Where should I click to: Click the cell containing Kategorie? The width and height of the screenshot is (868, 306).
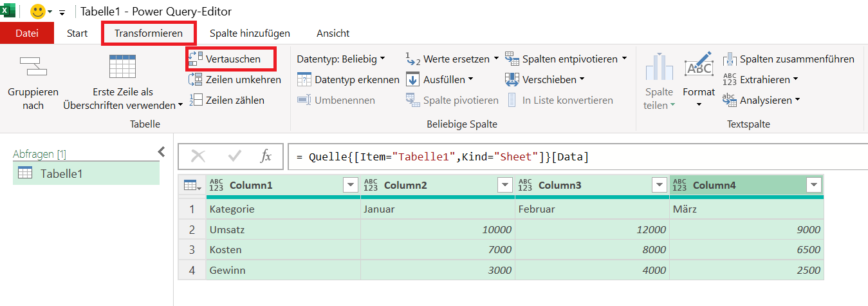click(x=283, y=209)
